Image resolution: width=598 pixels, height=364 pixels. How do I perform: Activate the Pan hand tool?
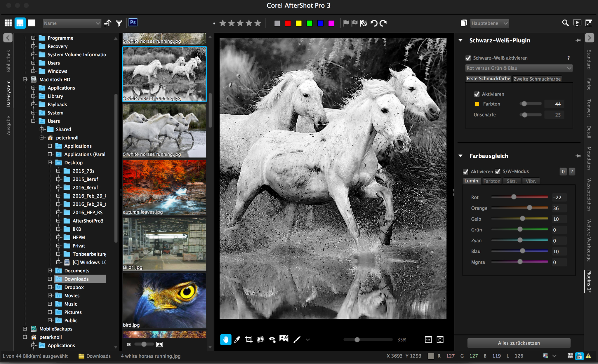[226, 339]
